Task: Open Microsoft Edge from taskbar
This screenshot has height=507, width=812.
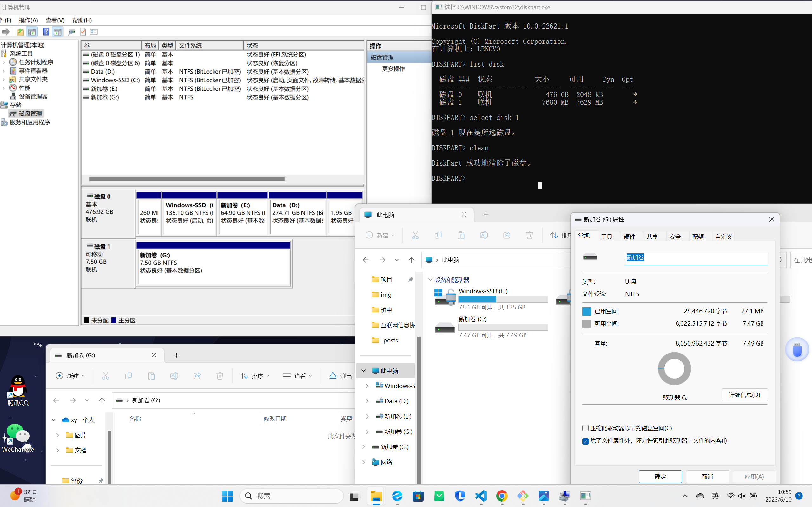Action: pyautogui.click(x=397, y=496)
